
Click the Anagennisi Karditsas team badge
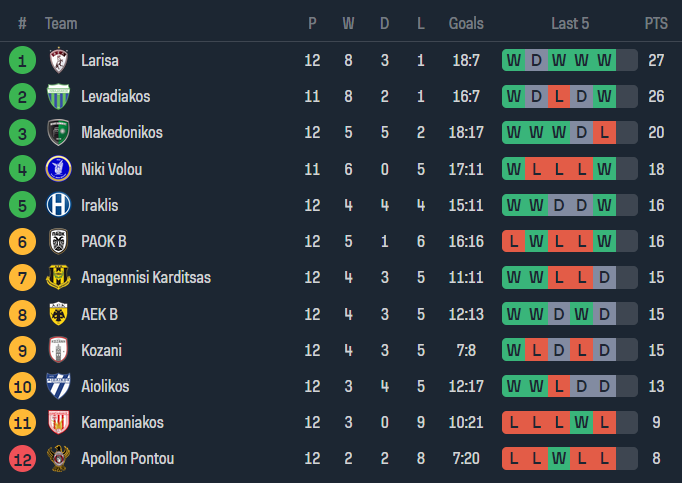(x=59, y=277)
